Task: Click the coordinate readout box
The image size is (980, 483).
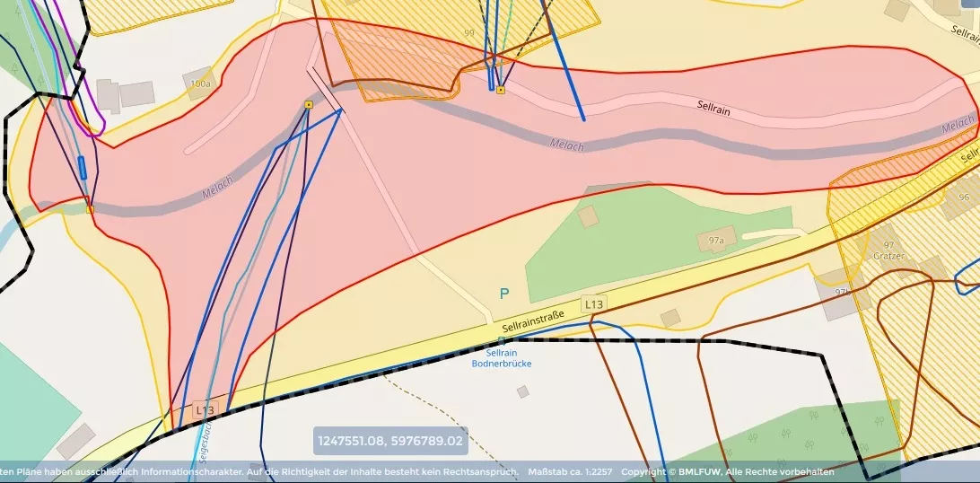Action: 390,441
